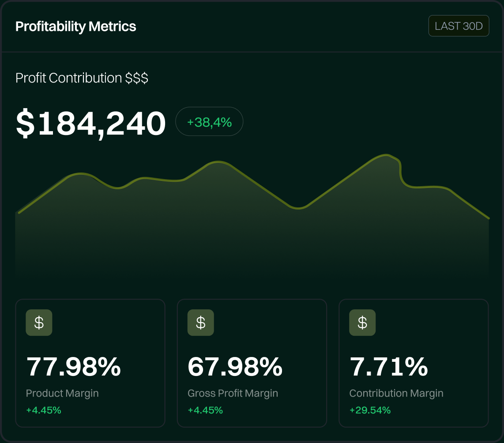The image size is (504, 443).
Task: Click the Profit Contribution $$$ label
Action: pyautogui.click(x=82, y=78)
